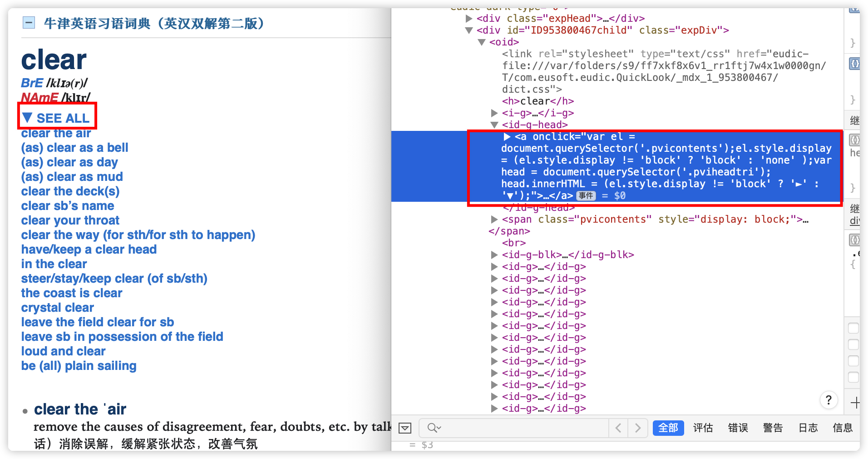Select the 评估 evaluations filter
Screen dimensions: 868x459
tap(703, 428)
